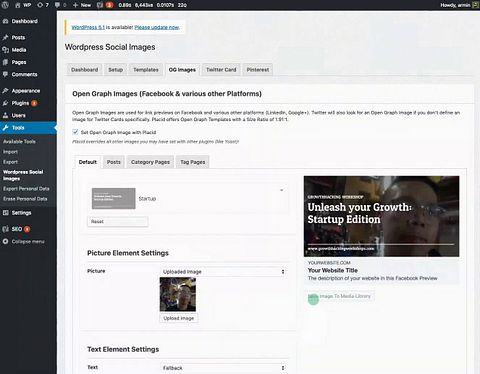
Task: Select the OG Images tab
Action: [182, 70]
